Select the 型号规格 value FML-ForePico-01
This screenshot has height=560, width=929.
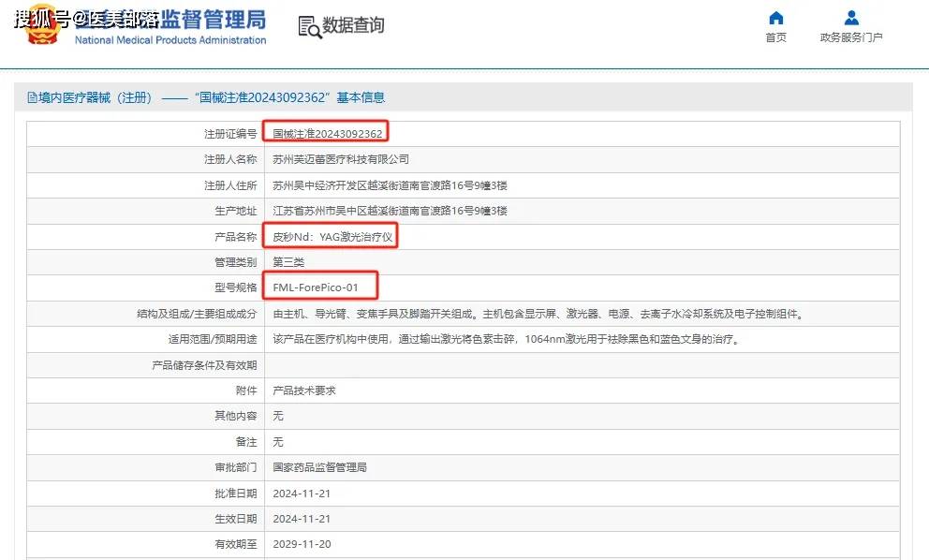coord(320,287)
